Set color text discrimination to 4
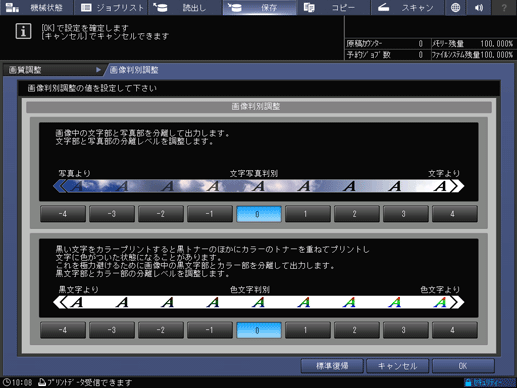This screenshot has width=517, height=388. (x=455, y=330)
